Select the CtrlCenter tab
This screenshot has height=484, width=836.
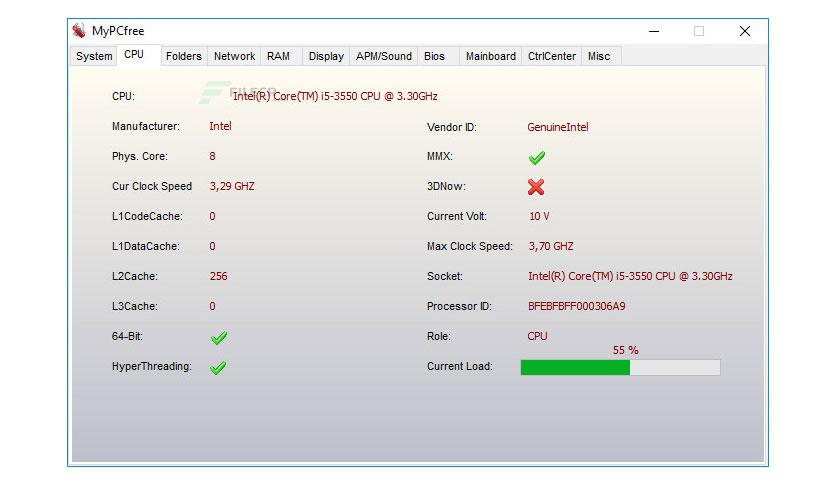pyautogui.click(x=552, y=56)
